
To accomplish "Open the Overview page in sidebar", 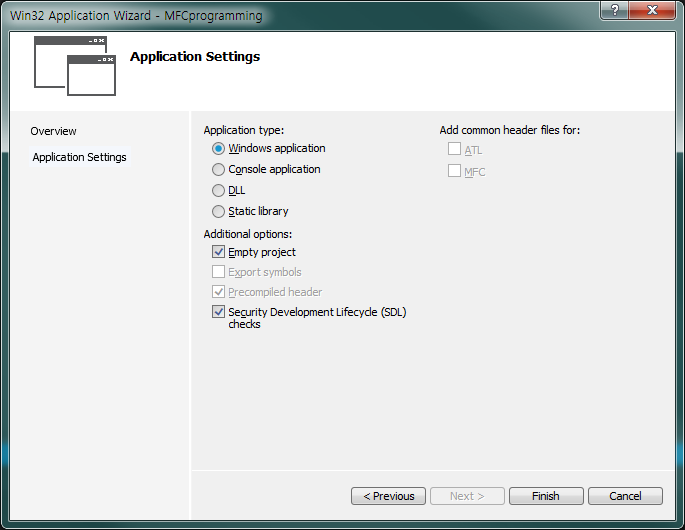I will (53, 131).
